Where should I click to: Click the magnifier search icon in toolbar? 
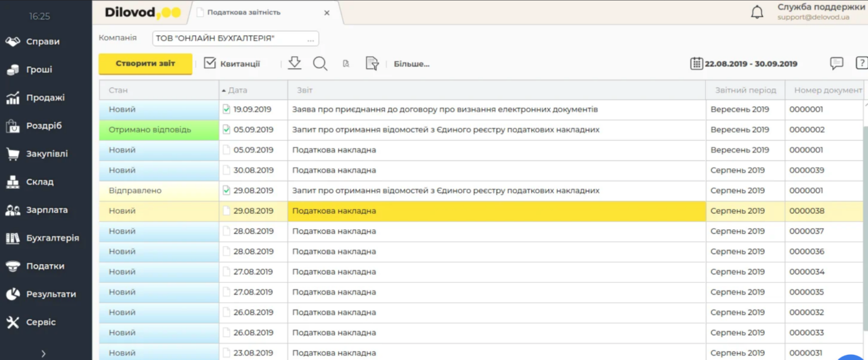click(x=320, y=63)
